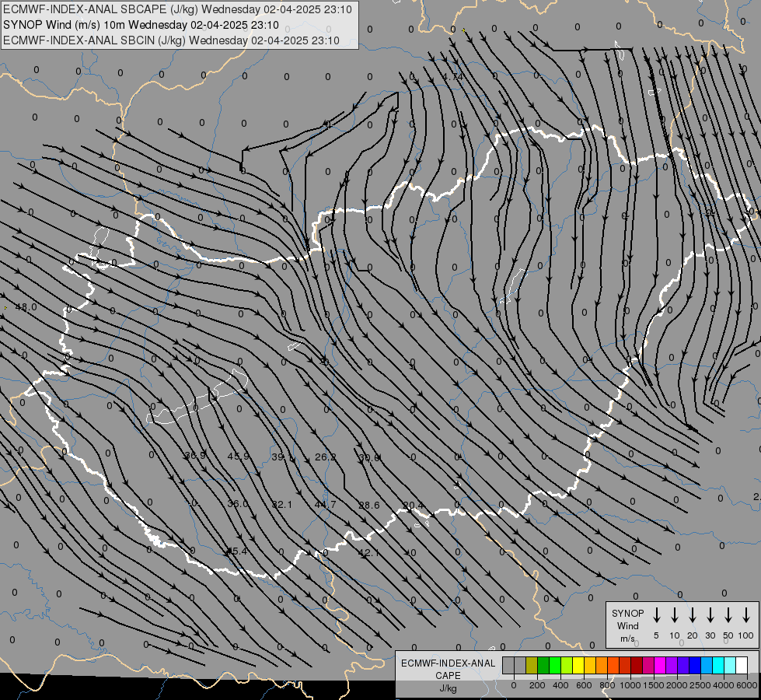The image size is (761, 700).
Task: Click the 45.4 value on the map
Action: pyautogui.click(x=237, y=551)
